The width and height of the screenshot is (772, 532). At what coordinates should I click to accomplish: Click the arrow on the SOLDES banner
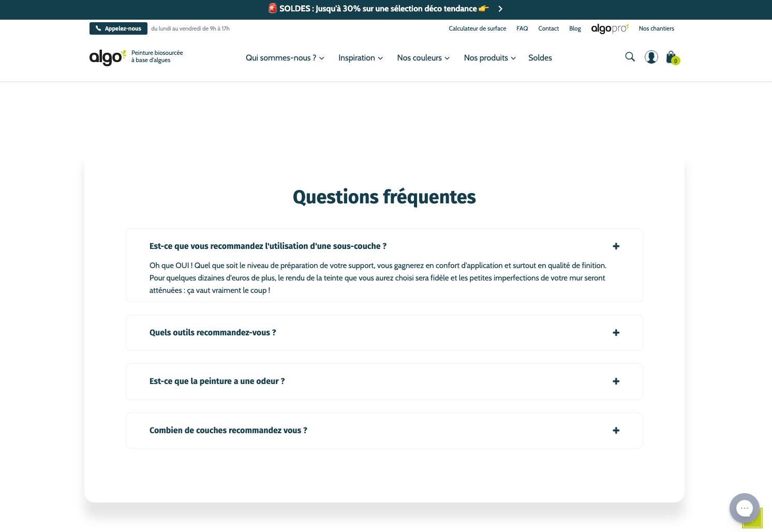pyautogui.click(x=500, y=9)
